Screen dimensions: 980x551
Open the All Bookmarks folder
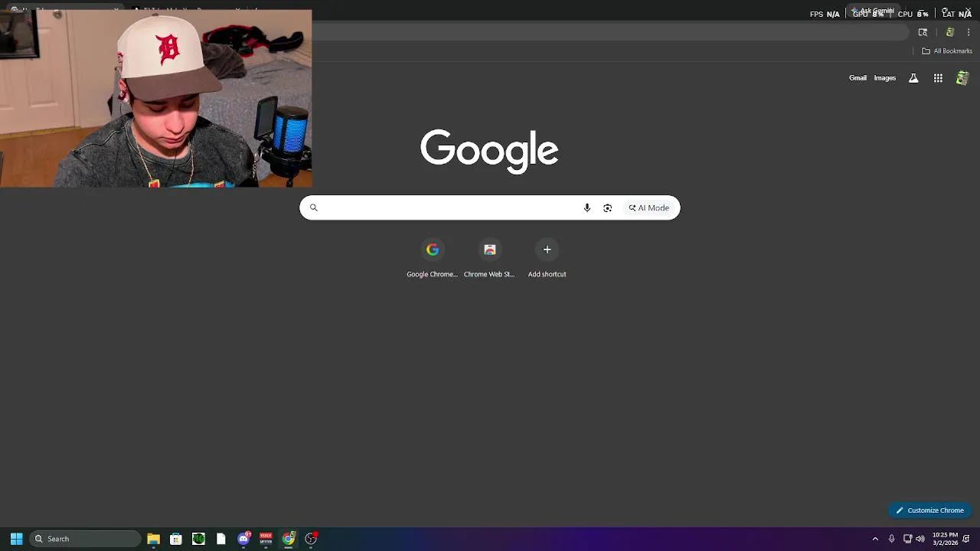947,51
